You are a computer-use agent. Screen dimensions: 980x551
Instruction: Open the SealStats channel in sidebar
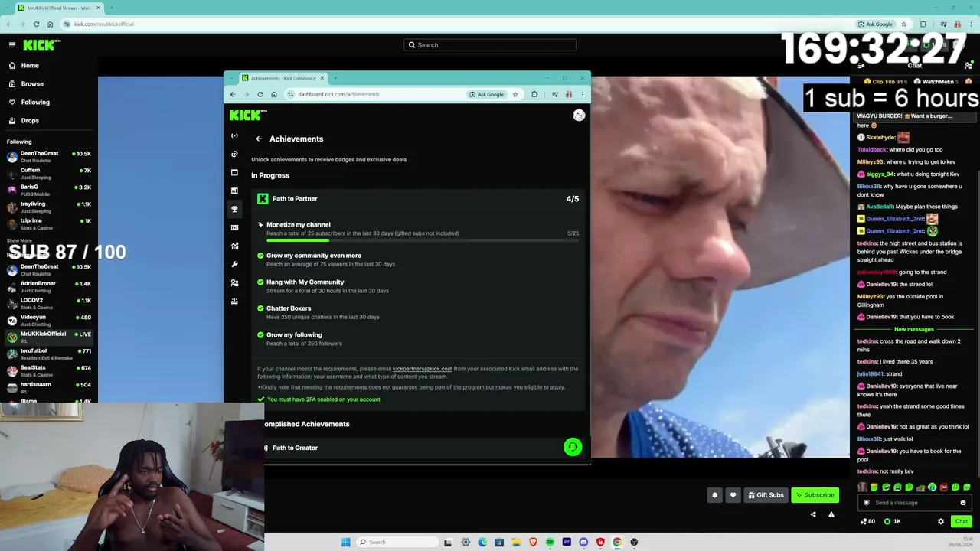(x=49, y=371)
